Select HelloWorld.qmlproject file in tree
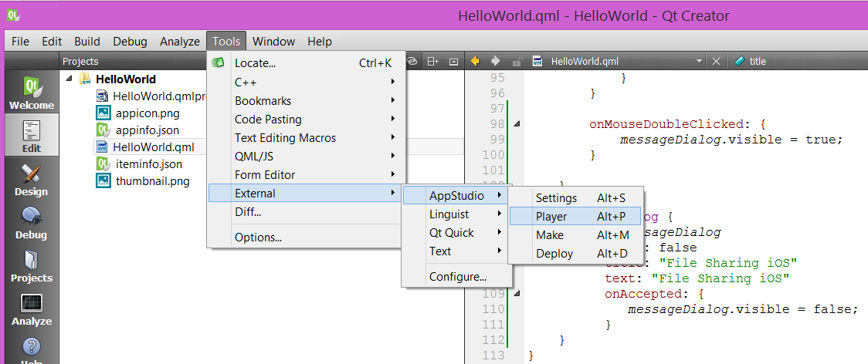 point(159,96)
